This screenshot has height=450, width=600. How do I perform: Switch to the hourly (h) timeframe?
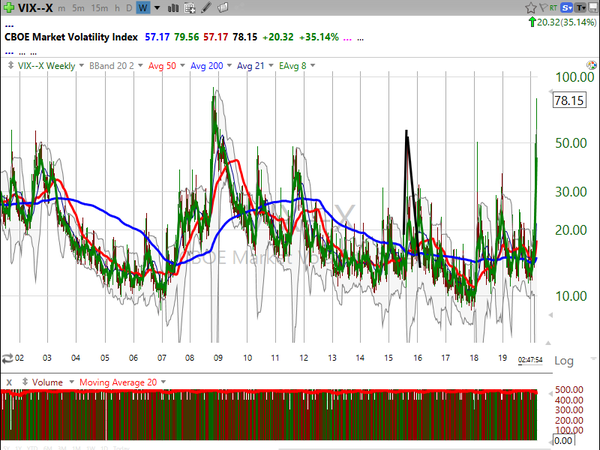[117, 8]
